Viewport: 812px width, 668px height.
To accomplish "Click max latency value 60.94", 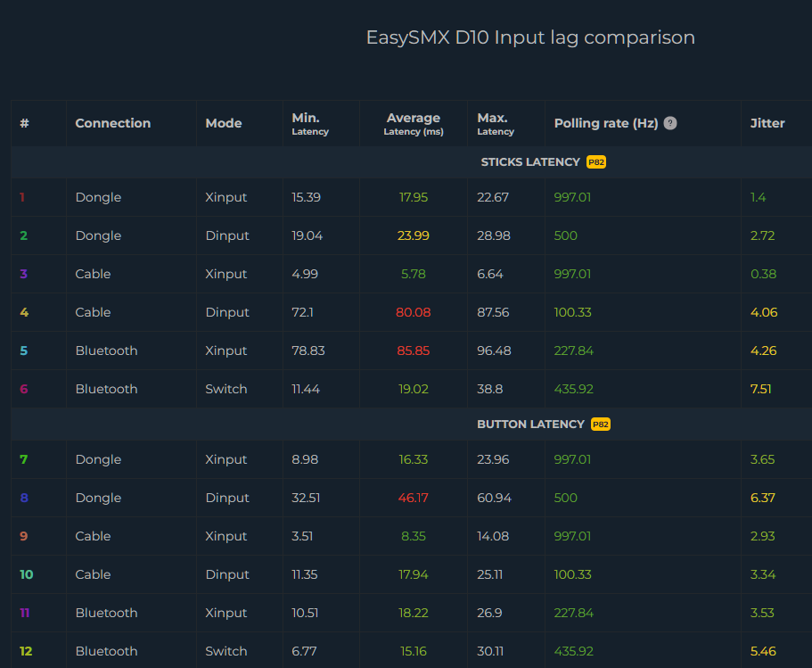I will [494, 498].
